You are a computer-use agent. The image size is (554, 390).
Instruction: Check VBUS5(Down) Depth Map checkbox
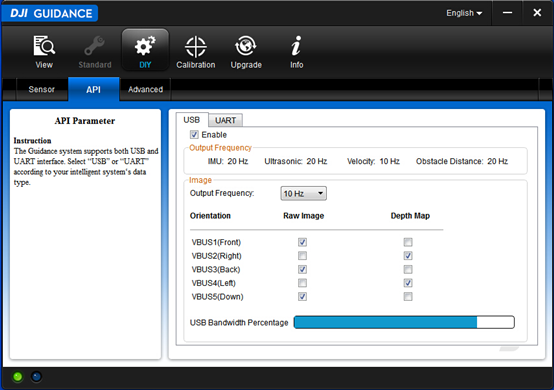tap(408, 296)
